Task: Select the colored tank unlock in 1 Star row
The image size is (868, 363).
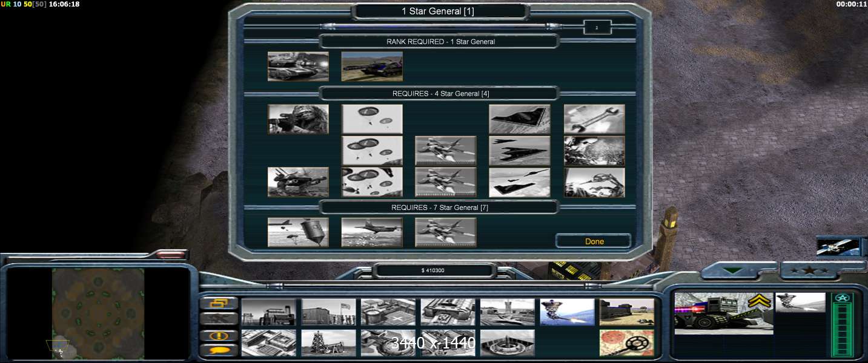Action: pos(371,66)
